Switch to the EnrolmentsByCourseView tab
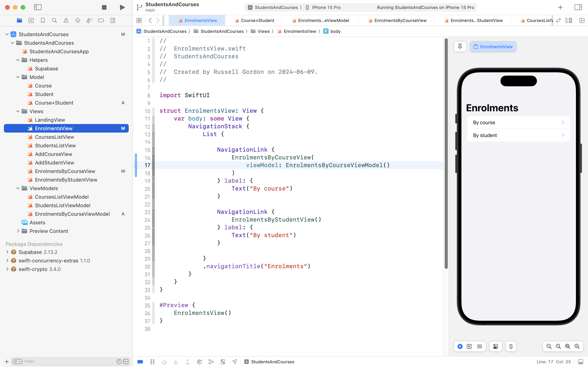Viewport: 588px width, 367px height. 400,20
